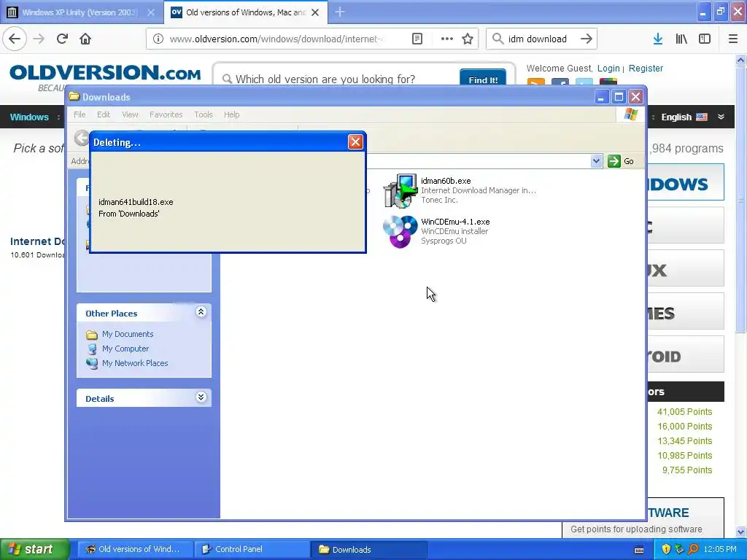Click the 10,985 Points entry
The height and width of the screenshot is (560, 747).
[684, 456]
